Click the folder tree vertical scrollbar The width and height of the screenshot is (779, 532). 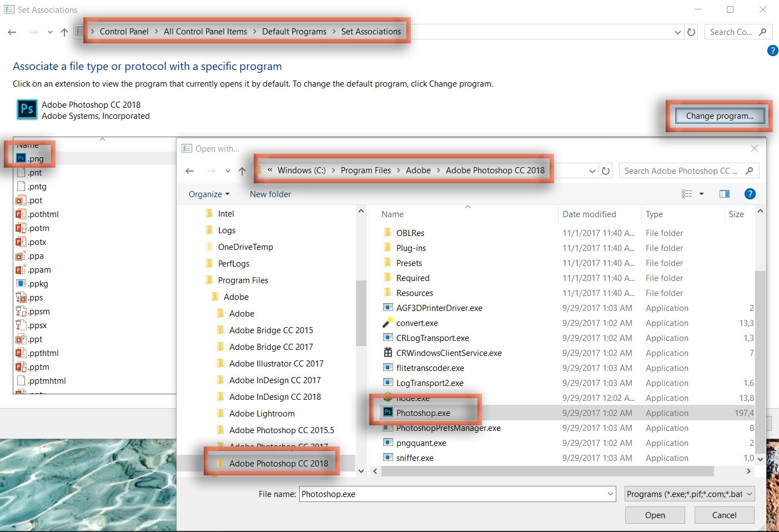pos(361,314)
